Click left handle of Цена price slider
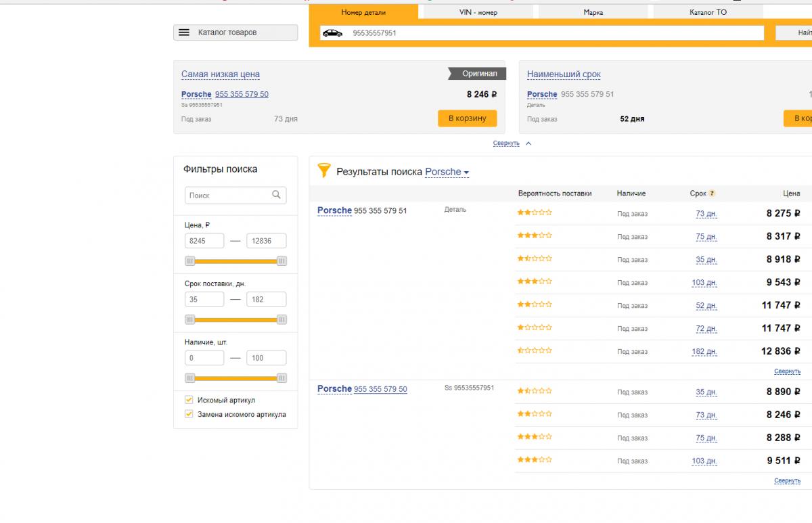812x523 pixels. [190, 261]
